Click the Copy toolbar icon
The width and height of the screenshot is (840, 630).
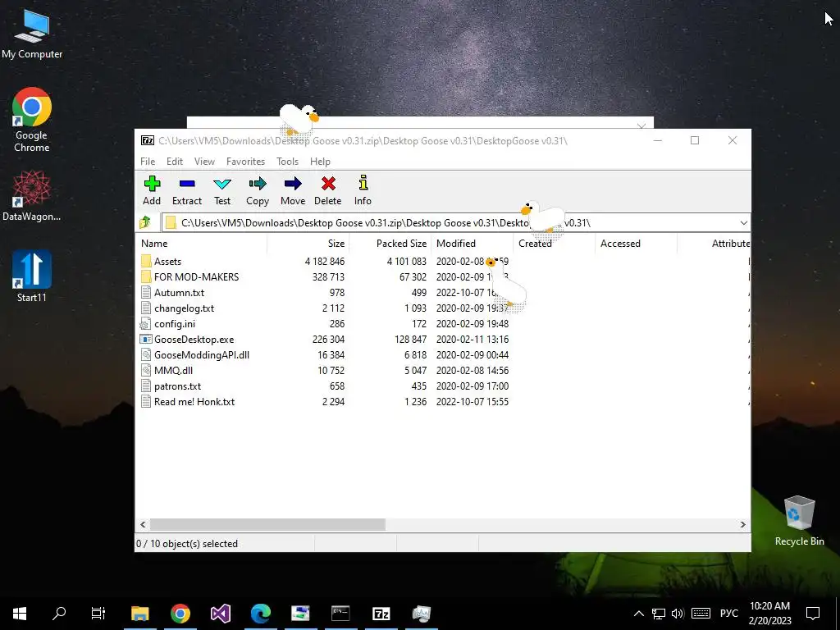[258, 184]
